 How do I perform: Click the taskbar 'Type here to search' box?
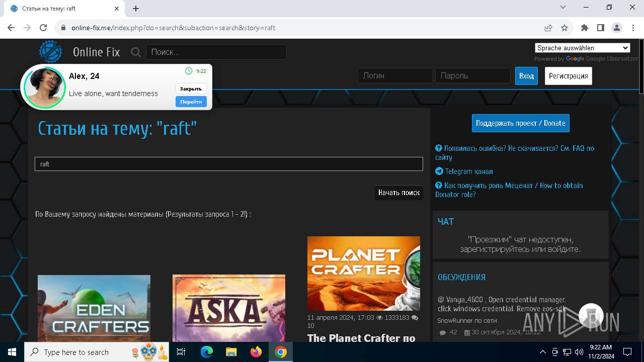97,352
